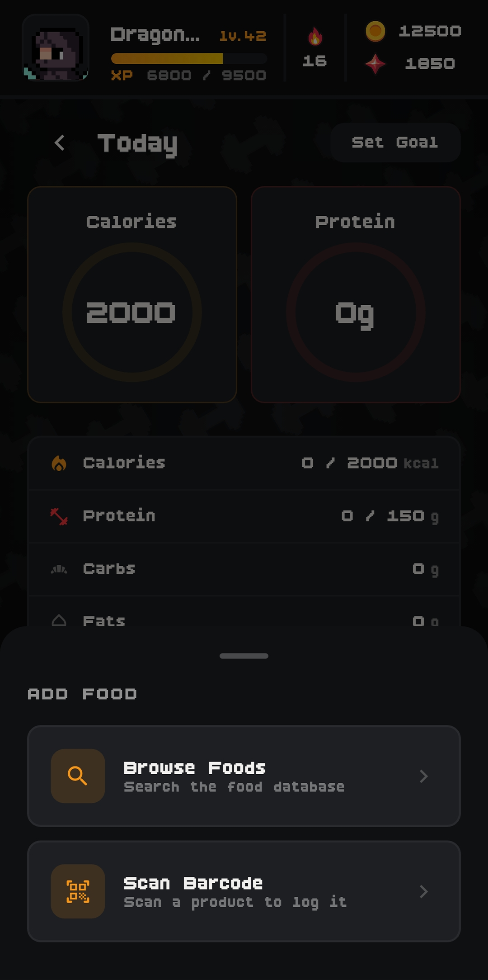Click the gold coin icon
488x980 pixels.
tap(375, 31)
